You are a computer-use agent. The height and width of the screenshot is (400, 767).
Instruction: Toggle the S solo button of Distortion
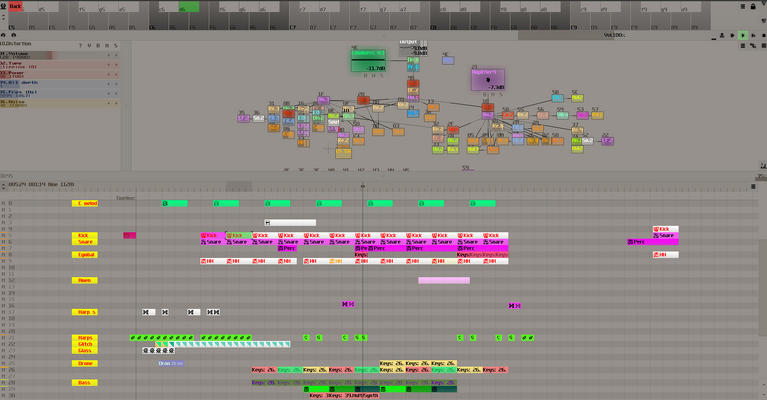point(116,45)
